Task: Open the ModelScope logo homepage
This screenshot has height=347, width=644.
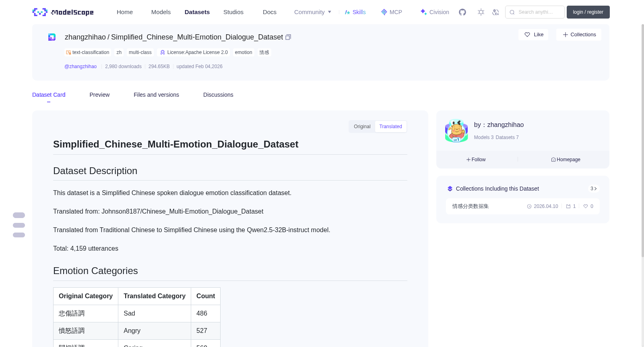Action: point(63,12)
